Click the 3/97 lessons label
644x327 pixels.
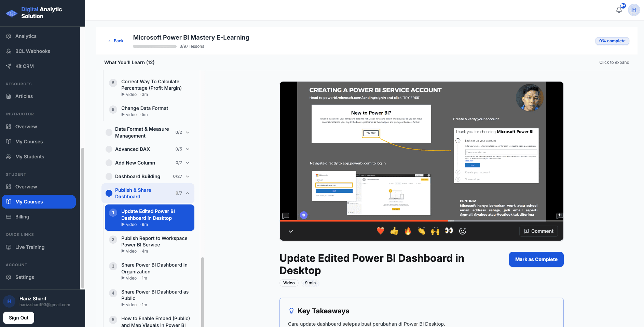coord(192,46)
